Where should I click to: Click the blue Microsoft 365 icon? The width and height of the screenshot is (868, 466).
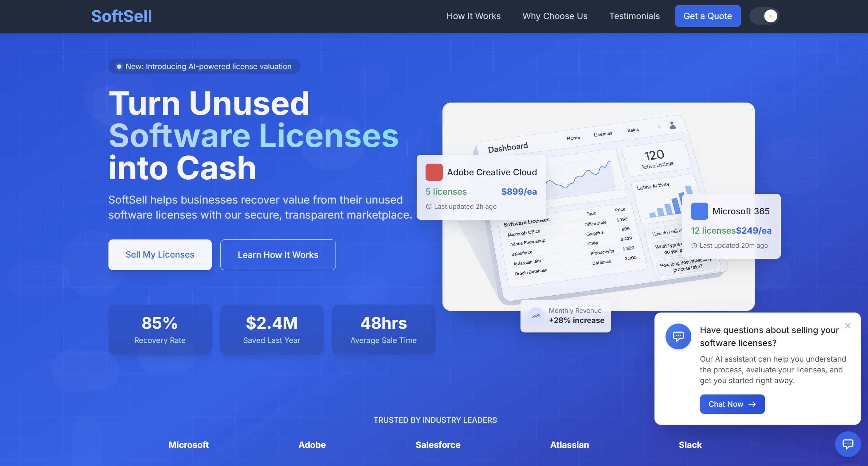tap(699, 211)
